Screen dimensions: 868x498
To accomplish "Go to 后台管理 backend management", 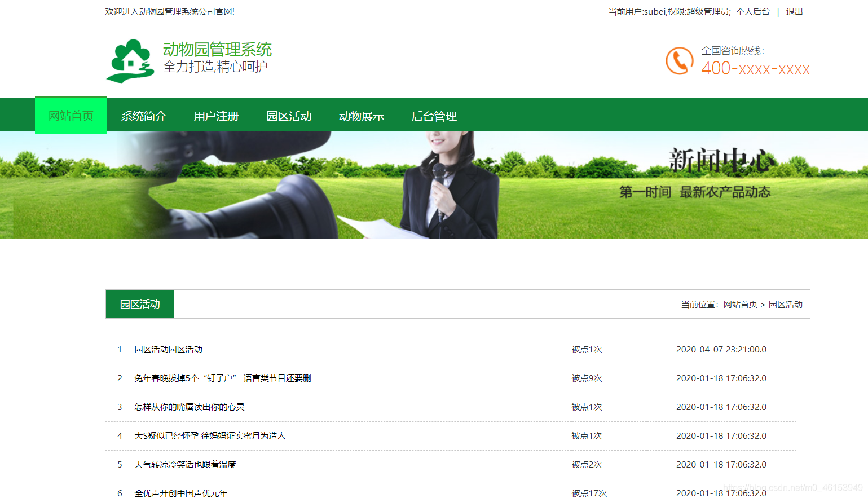I will [x=434, y=116].
